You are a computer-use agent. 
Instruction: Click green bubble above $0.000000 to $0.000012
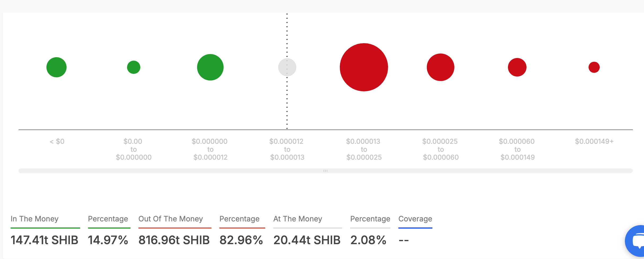pos(210,67)
